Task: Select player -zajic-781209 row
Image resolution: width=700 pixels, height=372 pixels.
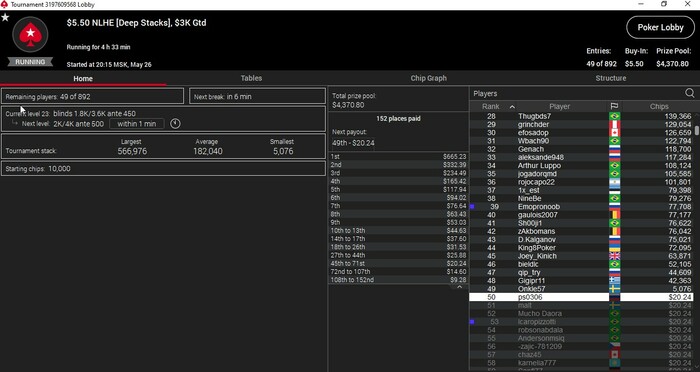Action: pyautogui.click(x=581, y=347)
